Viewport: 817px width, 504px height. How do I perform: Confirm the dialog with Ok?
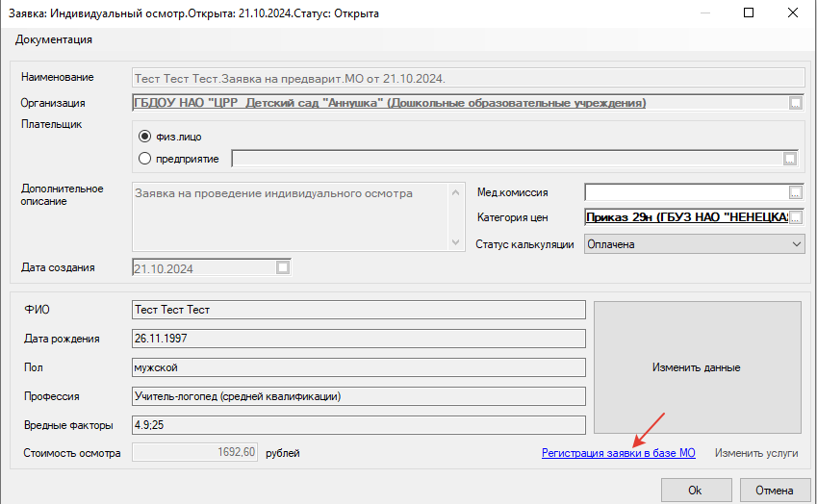[695, 490]
